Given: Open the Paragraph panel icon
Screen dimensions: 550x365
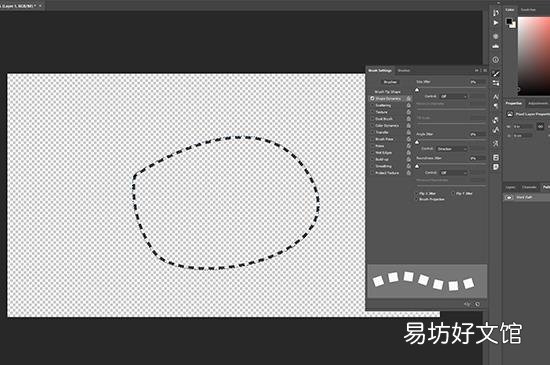Looking at the screenshot, I should click(496, 106).
